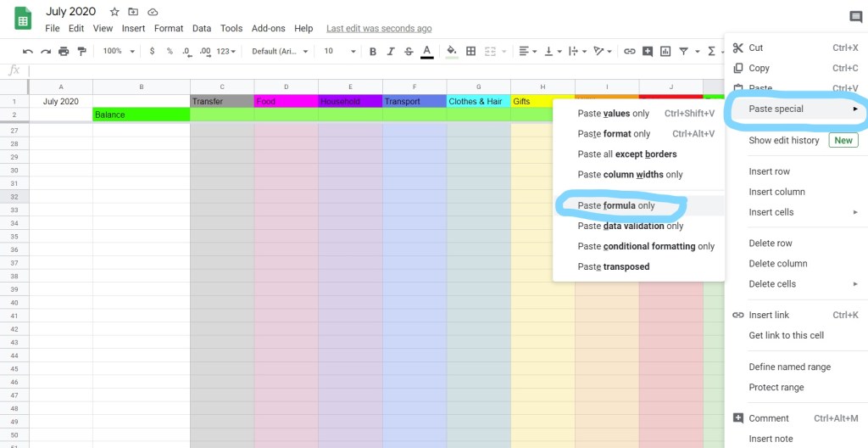Open the zoom level dropdown
Screen dimensions: 868x448
(119, 52)
